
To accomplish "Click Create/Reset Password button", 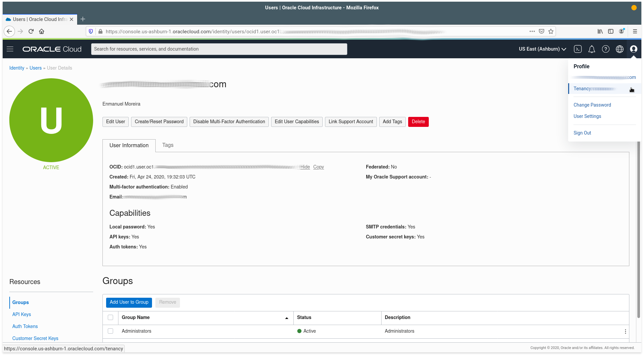I will point(159,122).
